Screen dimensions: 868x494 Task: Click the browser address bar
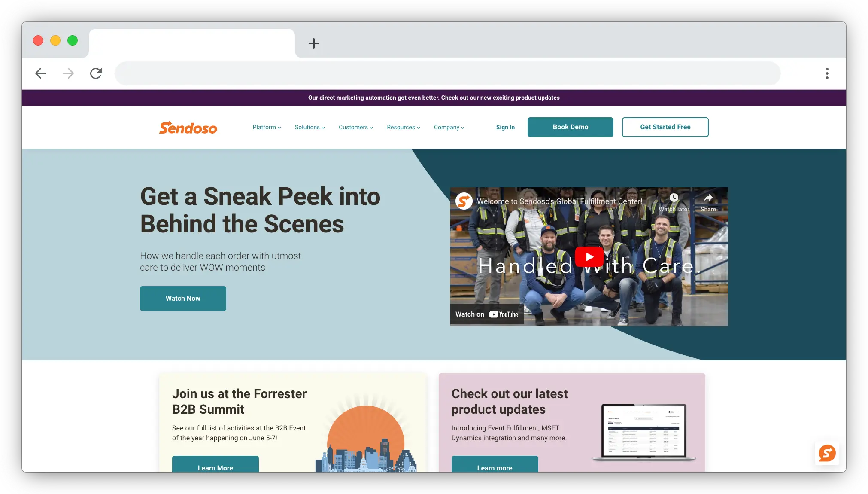point(446,73)
